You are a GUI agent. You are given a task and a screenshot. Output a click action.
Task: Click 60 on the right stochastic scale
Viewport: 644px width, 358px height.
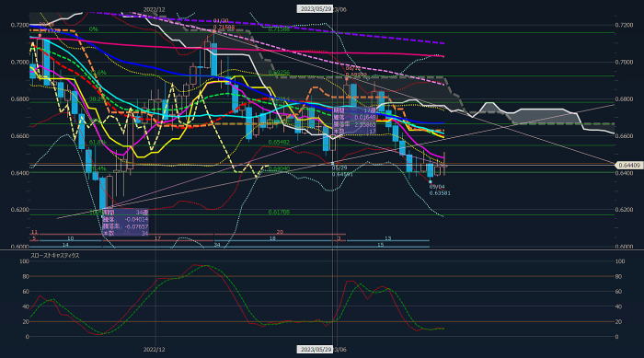pyautogui.click(x=619, y=292)
